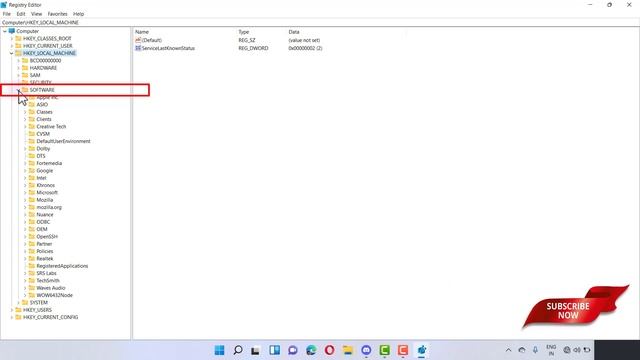
Task: Open volume control in system tray
Action: point(577,350)
